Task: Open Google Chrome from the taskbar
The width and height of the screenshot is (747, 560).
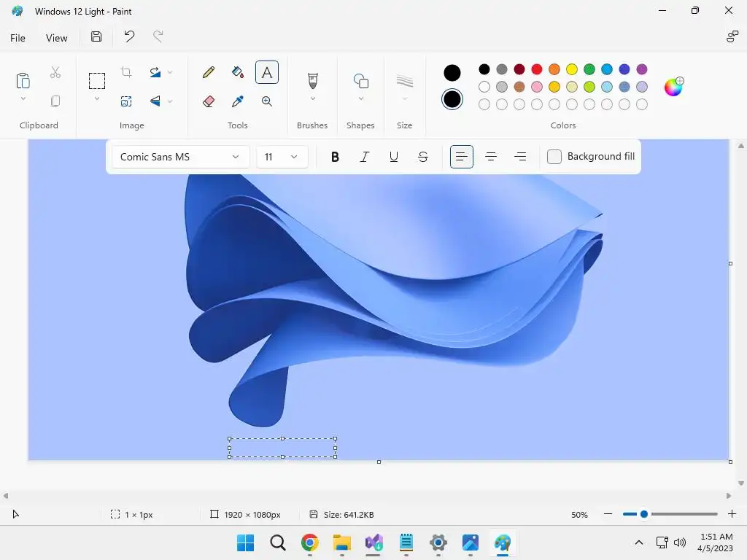Action: pos(309,542)
